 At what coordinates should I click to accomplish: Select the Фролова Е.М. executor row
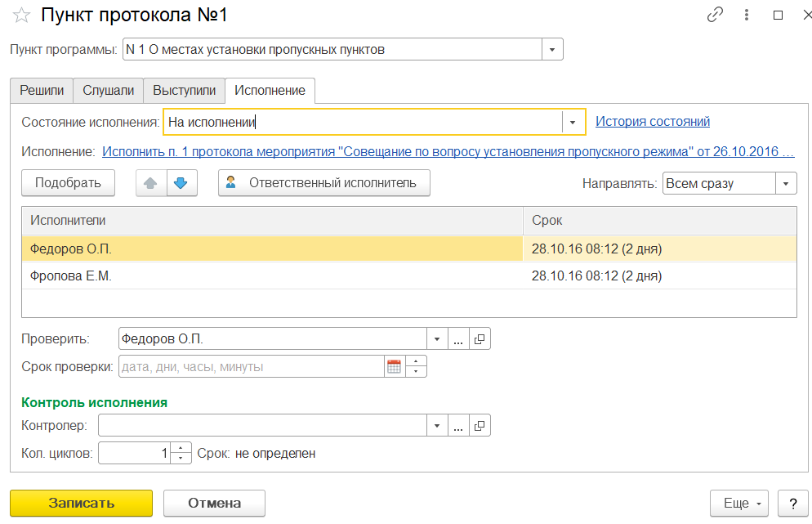pos(70,276)
